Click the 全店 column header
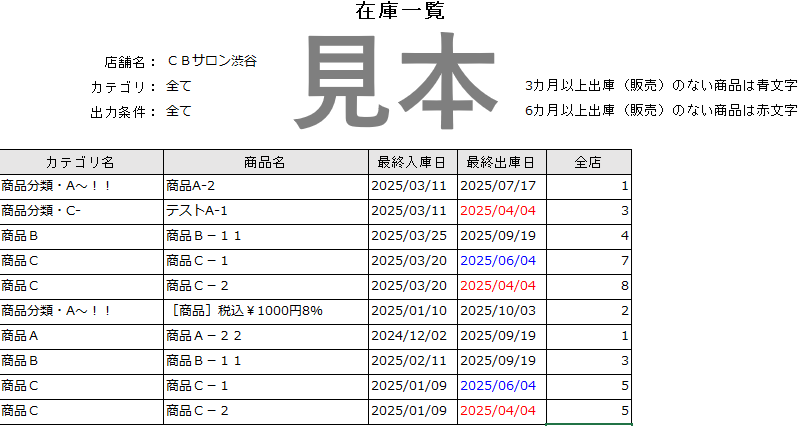This screenshot has width=809, height=426. pyautogui.click(x=588, y=161)
